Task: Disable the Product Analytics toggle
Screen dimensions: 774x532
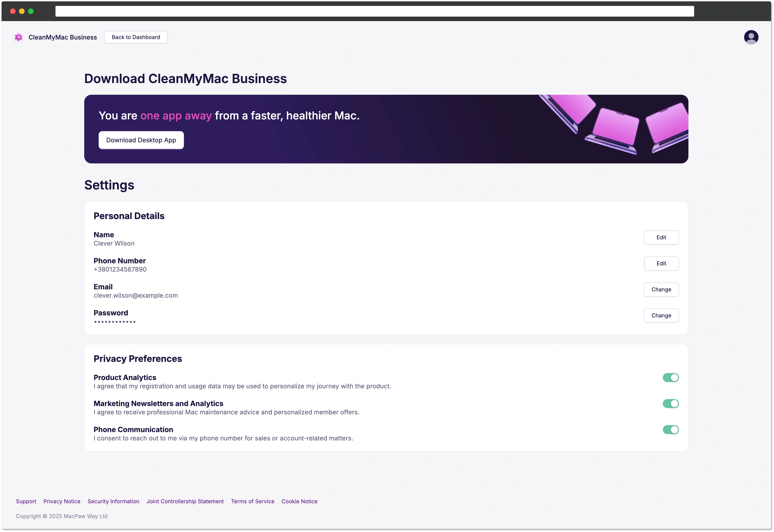Action: [x=671, y=377]
